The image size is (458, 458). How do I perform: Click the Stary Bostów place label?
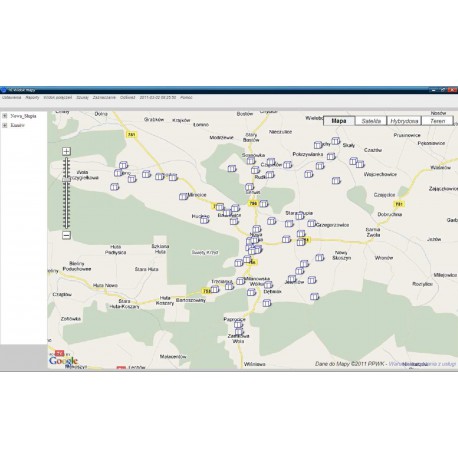pyautogui.click(x=251, y=137)
